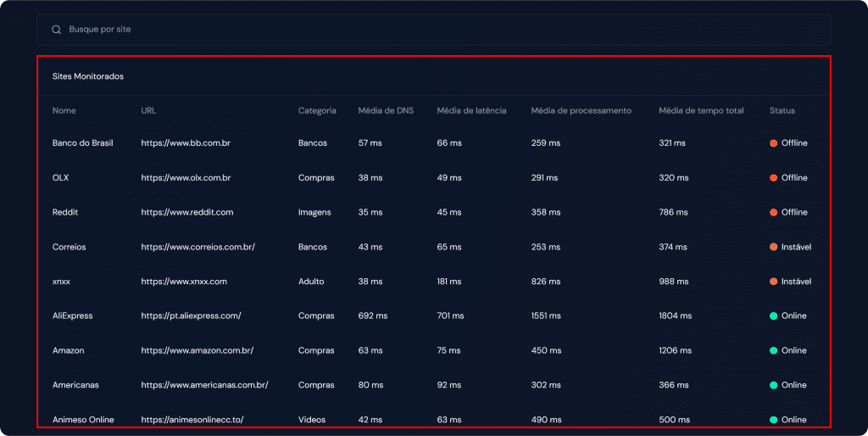Viewport: 868px width, 436px height.
Task: Click the Instável status dot for Correios
Action: coord(773,247)
